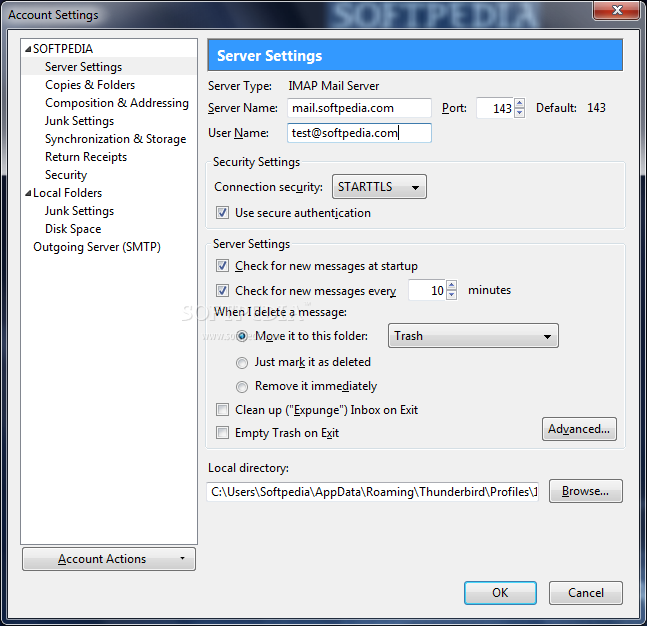Click the User Name input field
This screenshot has width=647, height=626.
tap(359, 133)
